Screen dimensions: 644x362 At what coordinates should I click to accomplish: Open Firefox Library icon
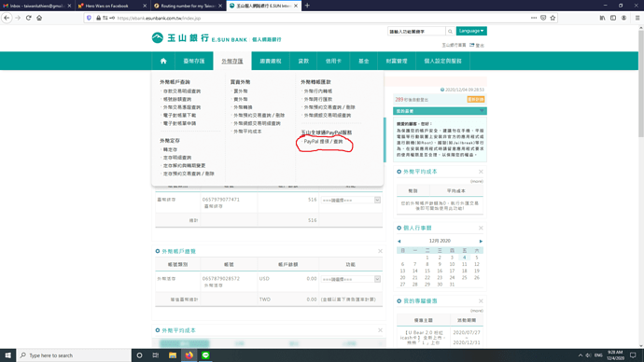pyautogui.click(x=602, y=18)
